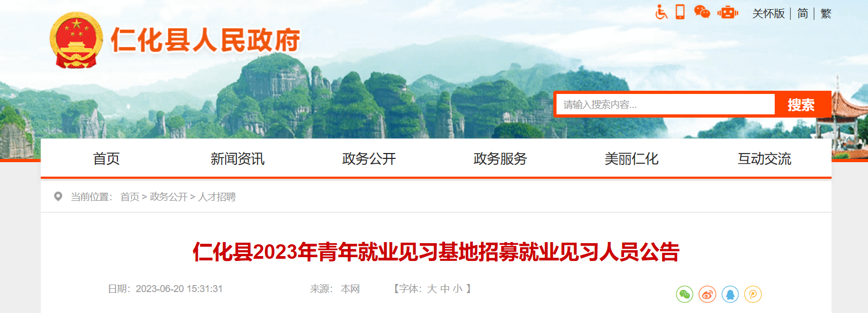This screenshot has height=313, width=868.
Task: Click the wheelchair accessibility icon
Action: pyautogui.click(x=662, y=12)
